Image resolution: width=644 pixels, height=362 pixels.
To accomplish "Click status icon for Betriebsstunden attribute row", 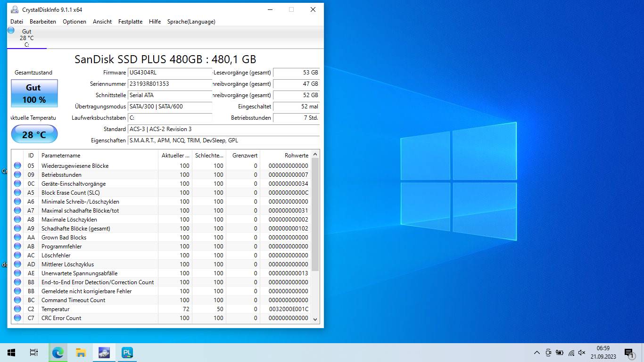I will tap(17, 174).
